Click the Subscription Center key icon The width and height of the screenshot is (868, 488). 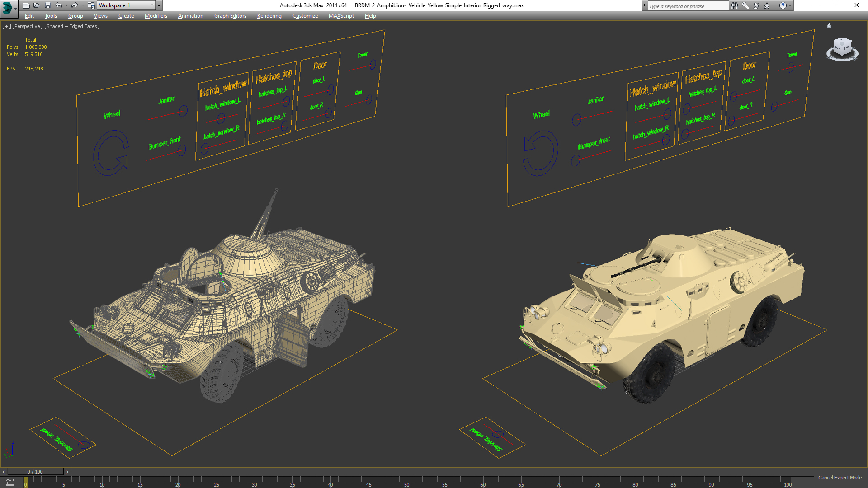(x=745, y=5)
